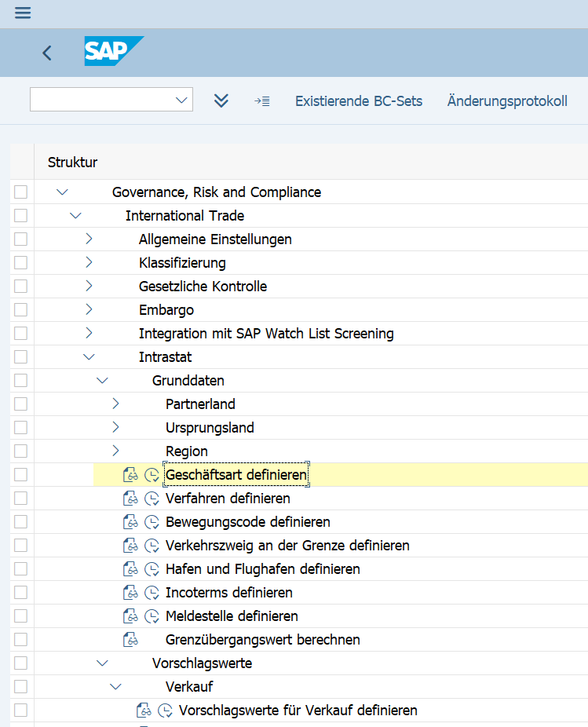Open the command field dropdown arrow
Screen dimensions: 588x727
182,100
